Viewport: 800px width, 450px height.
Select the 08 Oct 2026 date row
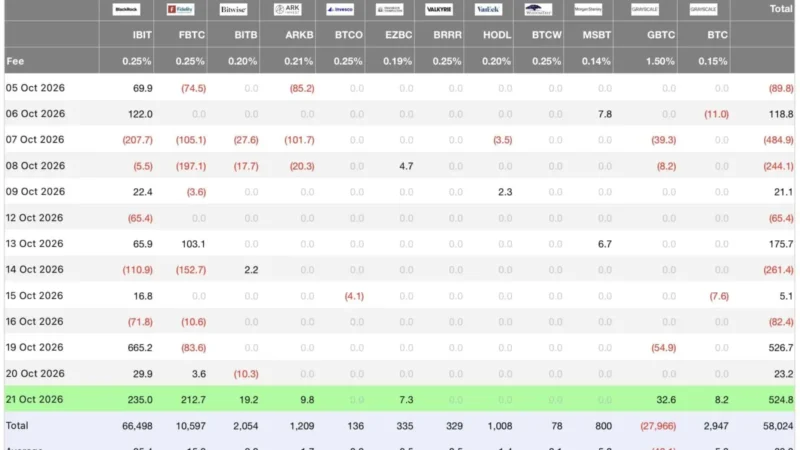coord(35,166)
